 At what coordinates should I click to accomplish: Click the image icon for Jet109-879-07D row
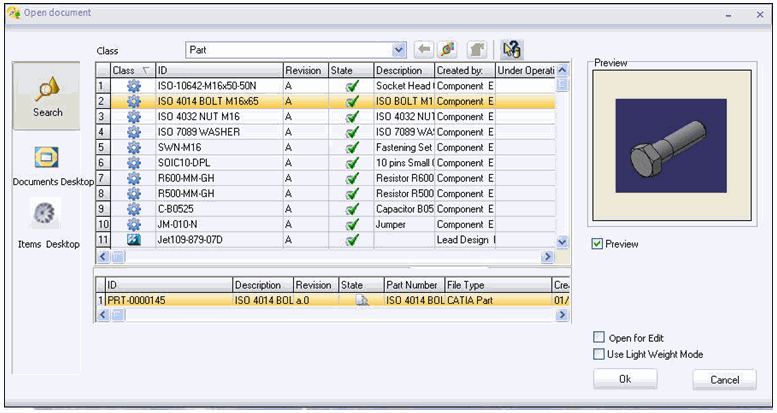pyautogui.click(x=133, y=240)
